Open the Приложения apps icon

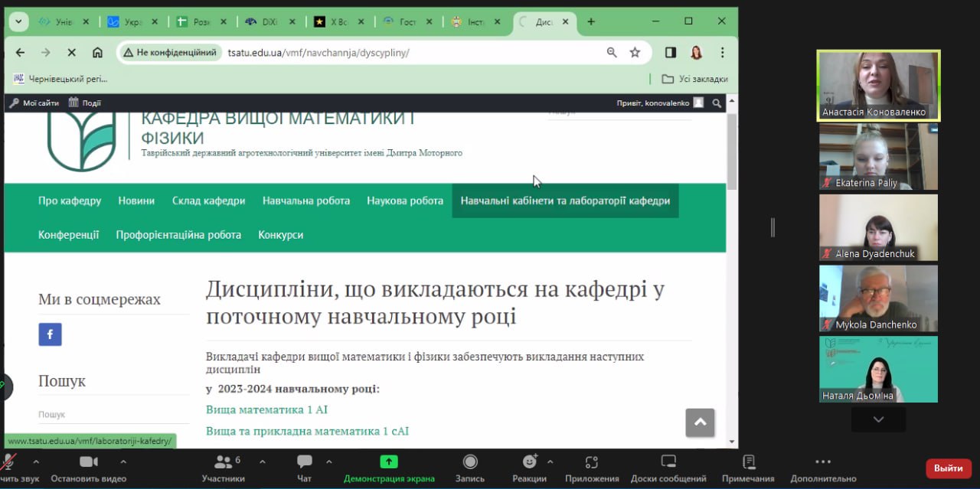pyautogui.click(x=591, y=462)
